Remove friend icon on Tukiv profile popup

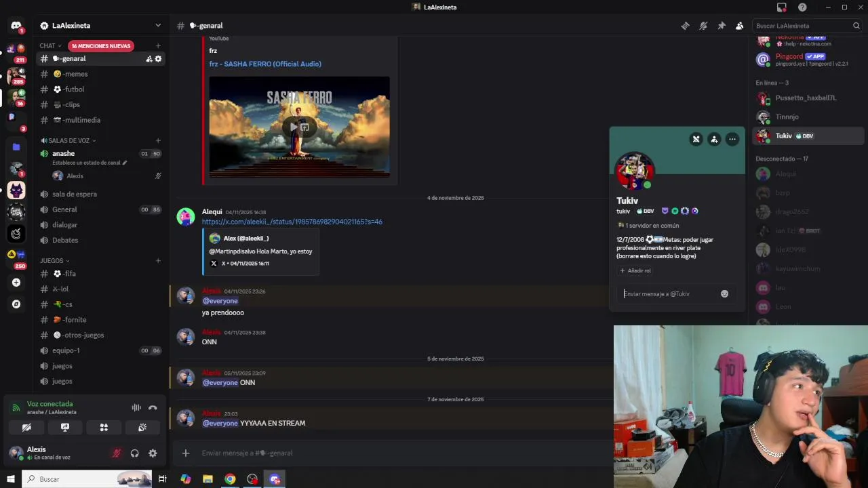696,139
